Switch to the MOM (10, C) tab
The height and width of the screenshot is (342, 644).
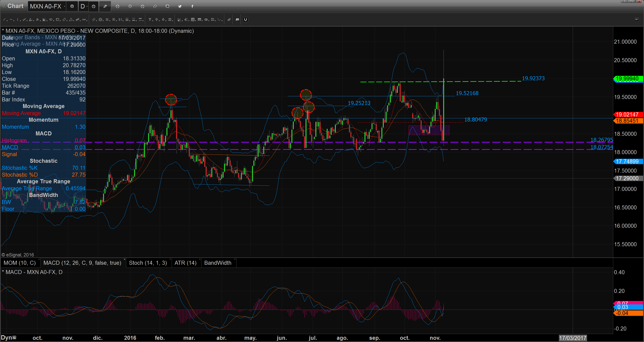20,263
